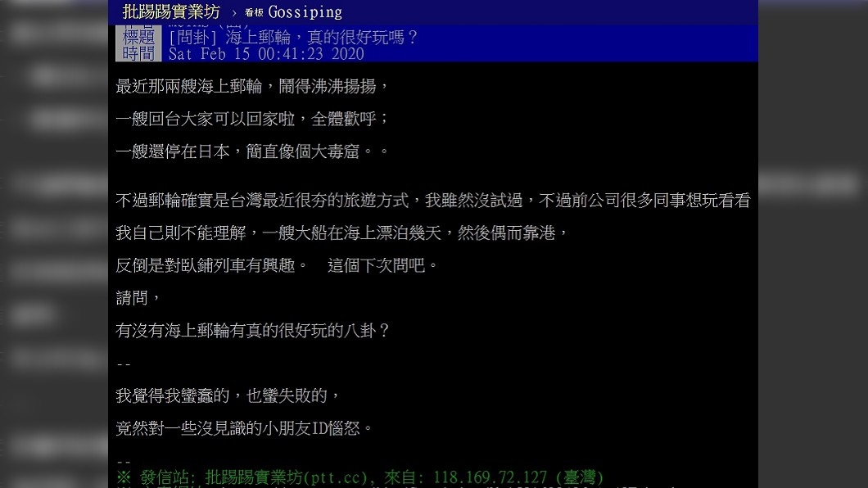The height and width of the screenshot is (488, 868).
Task: Click the phrase 這個下次問吧。
Action: tap(383, 265)
